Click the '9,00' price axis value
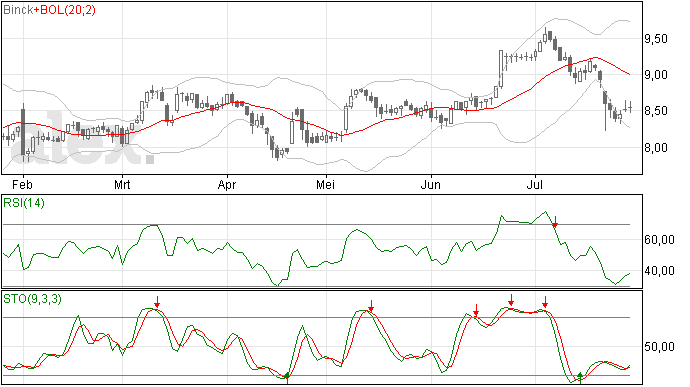The width and height of the screenshot is (690, 387). [x=656, y=75]
